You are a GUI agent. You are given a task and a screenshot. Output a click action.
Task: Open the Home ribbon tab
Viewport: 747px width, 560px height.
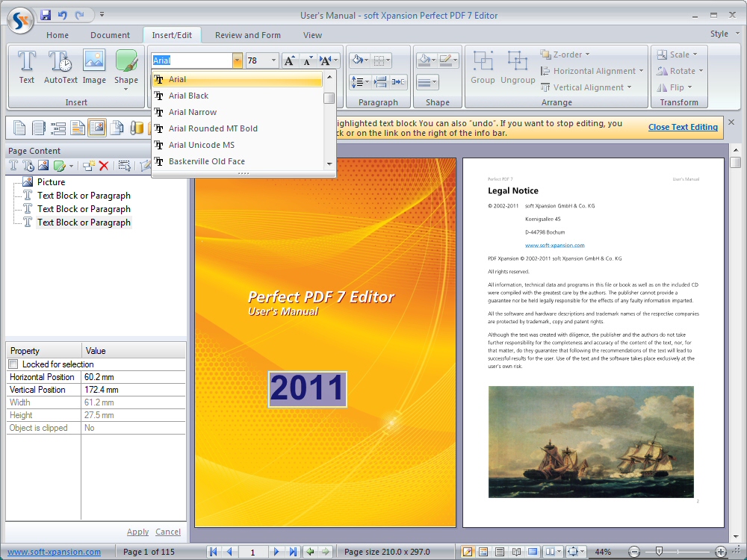click(58, 35)
